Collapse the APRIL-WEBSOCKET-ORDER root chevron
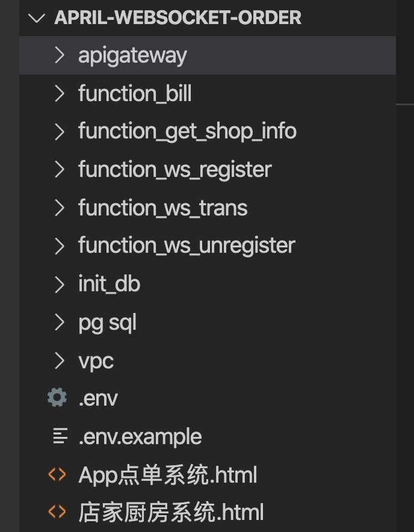414x532 pixels. click(x=37, y=17)
